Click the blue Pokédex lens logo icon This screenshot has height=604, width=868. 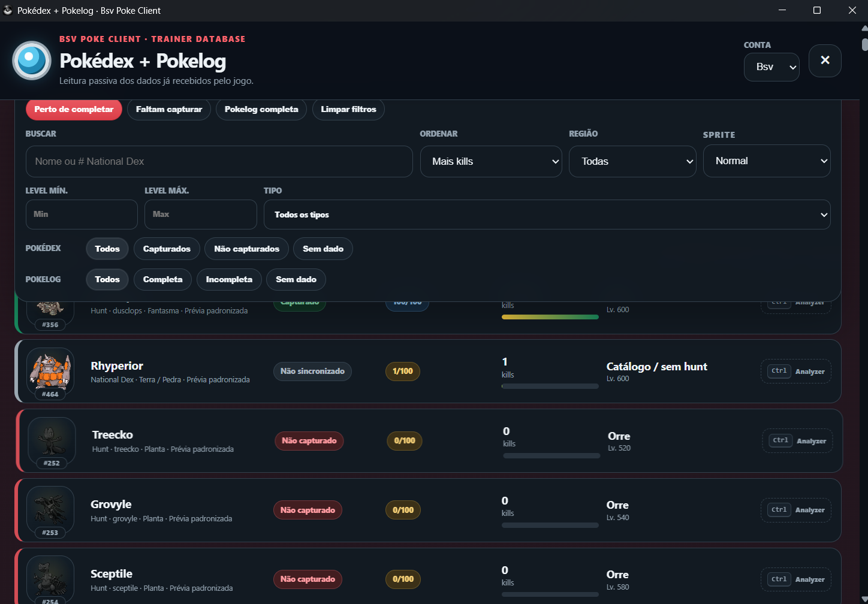coord(32,61)
